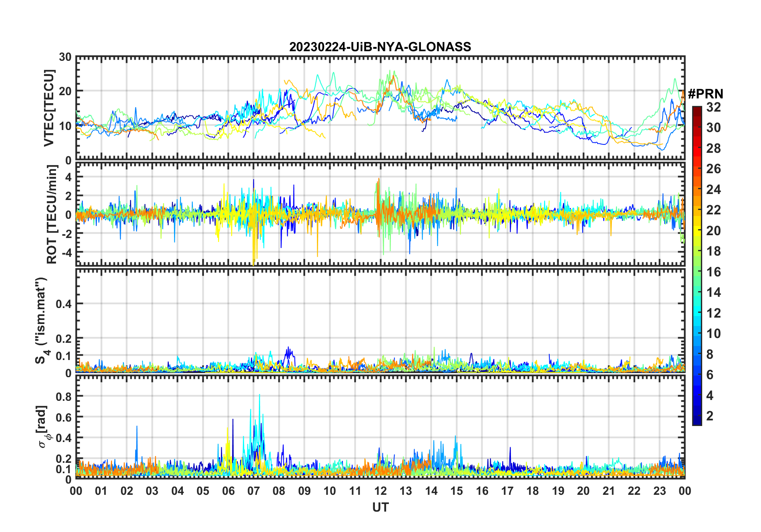The width and height of the screenshot is (761, 532).
Task: Click the "06" hour tick label
Action: 228,491
